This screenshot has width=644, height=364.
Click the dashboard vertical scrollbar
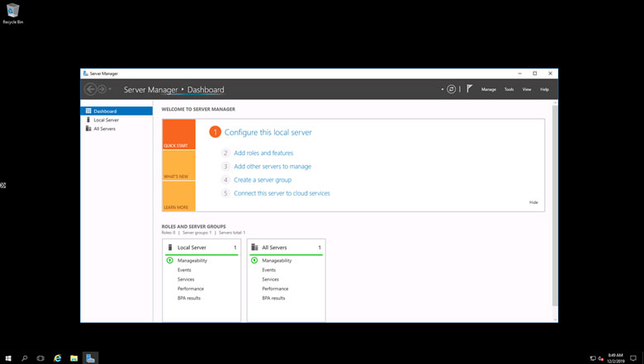(555, 206)
